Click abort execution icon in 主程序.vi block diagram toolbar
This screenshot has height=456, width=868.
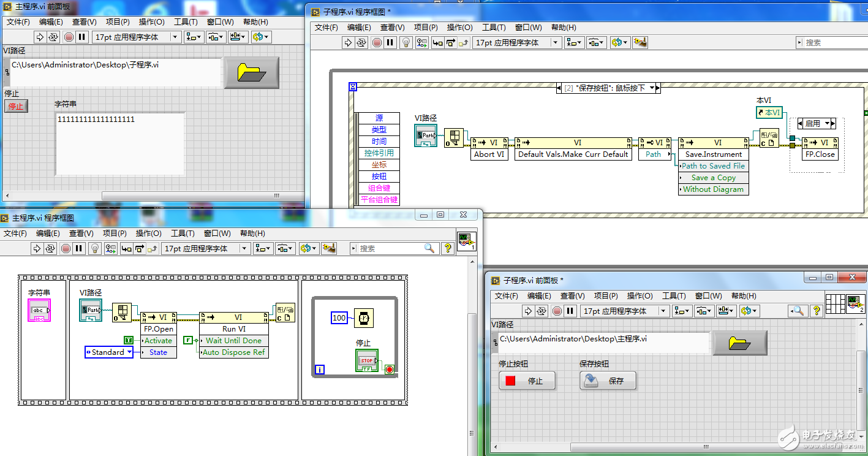(66, 248)
